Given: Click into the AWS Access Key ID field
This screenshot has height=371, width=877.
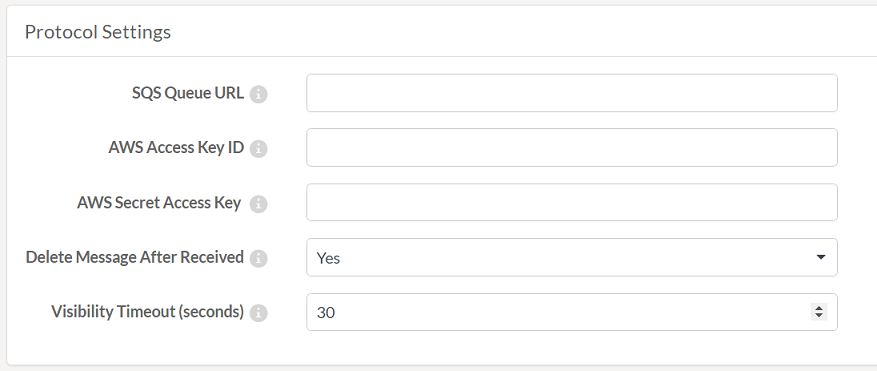Looking at the screenshot, I should point(572,148).
